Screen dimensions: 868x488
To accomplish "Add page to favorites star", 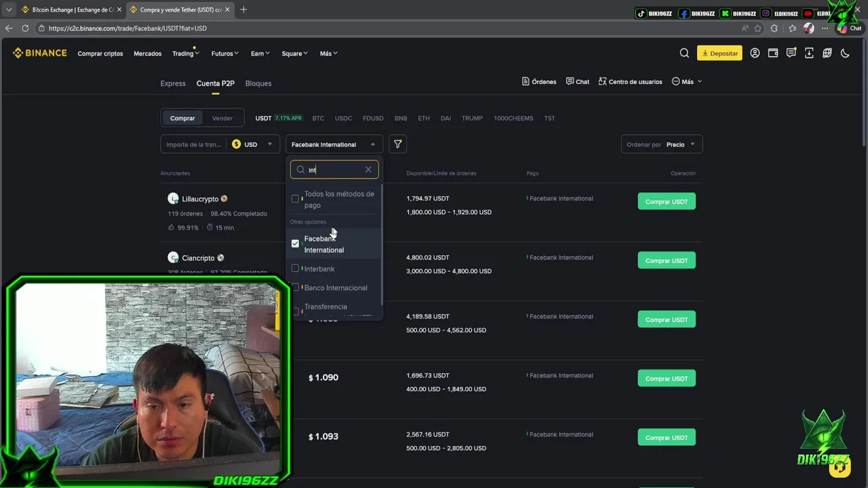I will tap(758, 28).
